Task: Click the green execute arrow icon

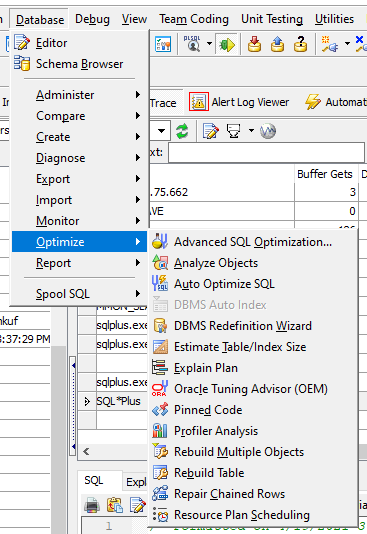Action: (x=227, y=44)
